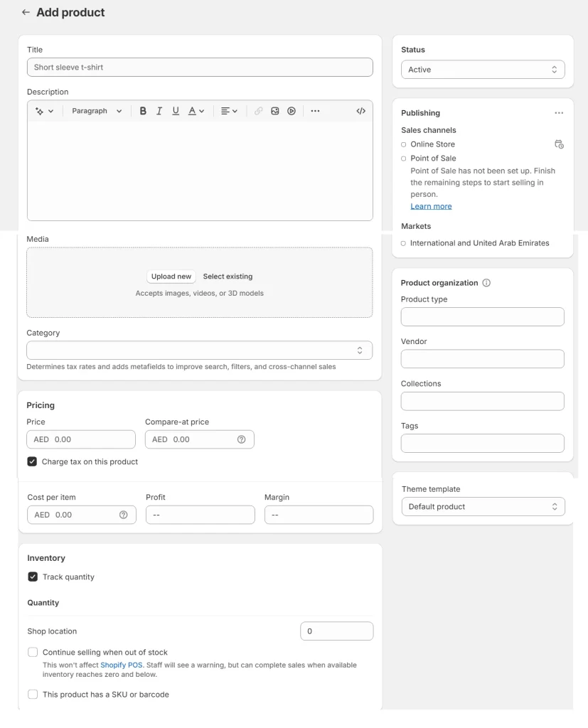Disable the Track quantity checkbox

(x=33, y=577)
